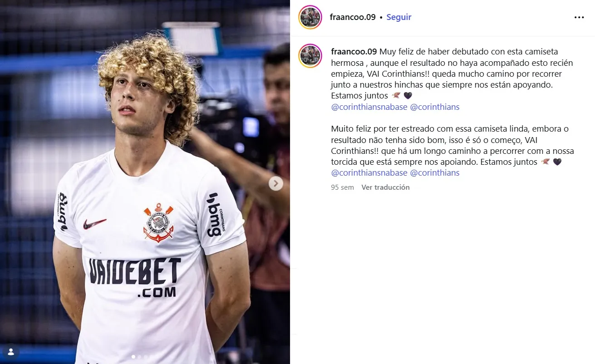Open @corinthians mention in Portuguese caption
The height and width of the screenshot is (364, 595).
tap(435, 173)
